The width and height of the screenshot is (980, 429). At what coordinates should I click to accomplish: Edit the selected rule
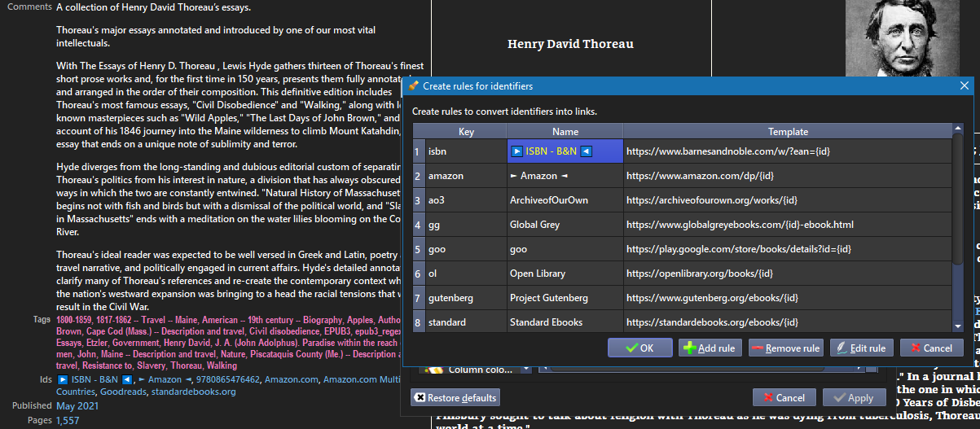[862, 348]
